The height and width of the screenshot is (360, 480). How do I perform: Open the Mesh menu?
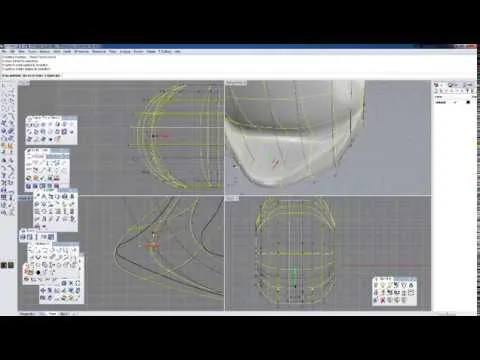[67, 51]
